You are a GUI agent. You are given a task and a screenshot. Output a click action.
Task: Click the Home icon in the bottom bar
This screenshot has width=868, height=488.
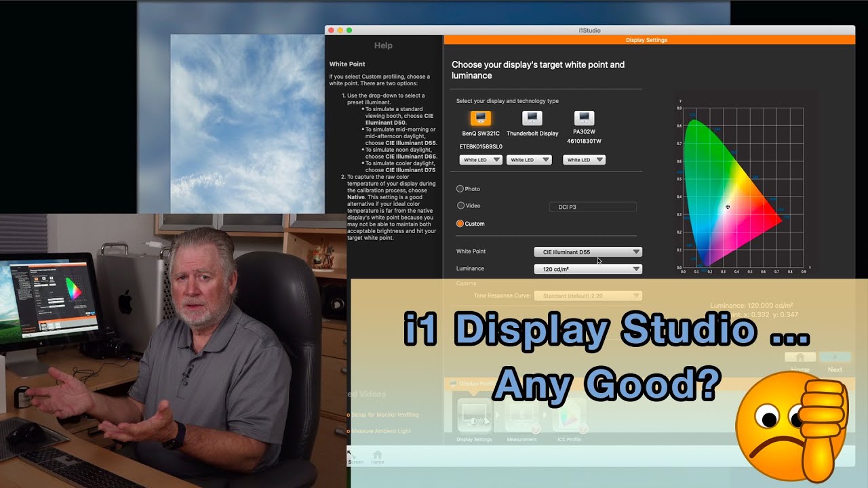378,456
